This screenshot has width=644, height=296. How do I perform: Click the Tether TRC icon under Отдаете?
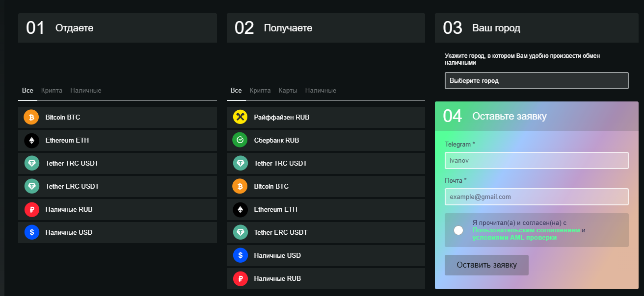[31, 163]
